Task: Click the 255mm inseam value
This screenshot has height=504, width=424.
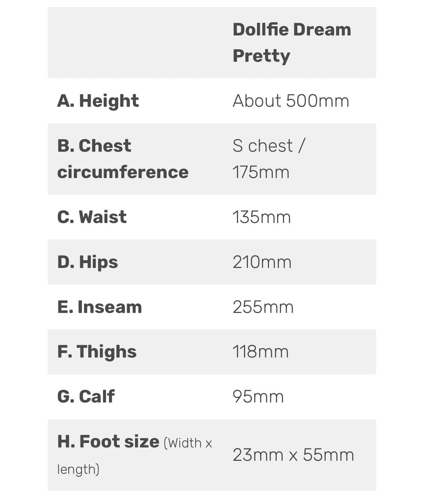Action: click(x=263, y=307)
